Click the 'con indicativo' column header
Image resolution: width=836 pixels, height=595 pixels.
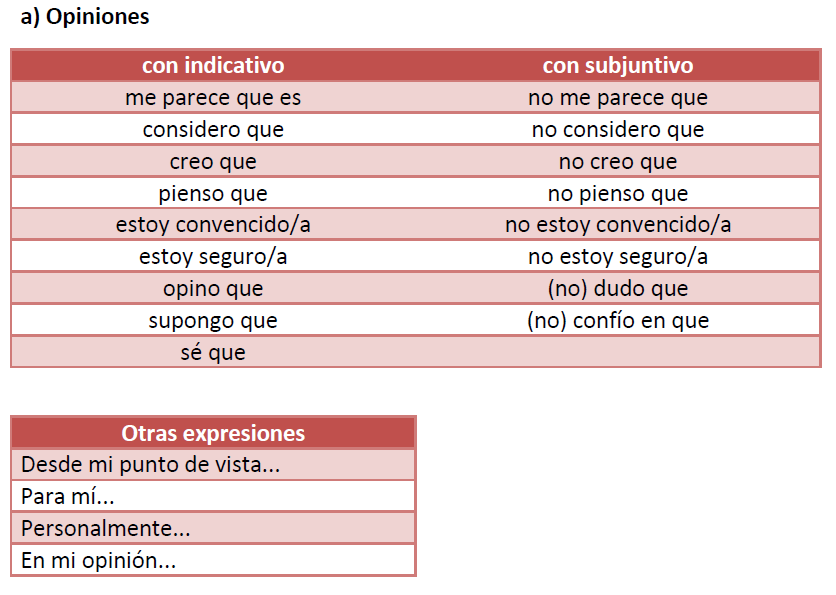coord(213,66)
